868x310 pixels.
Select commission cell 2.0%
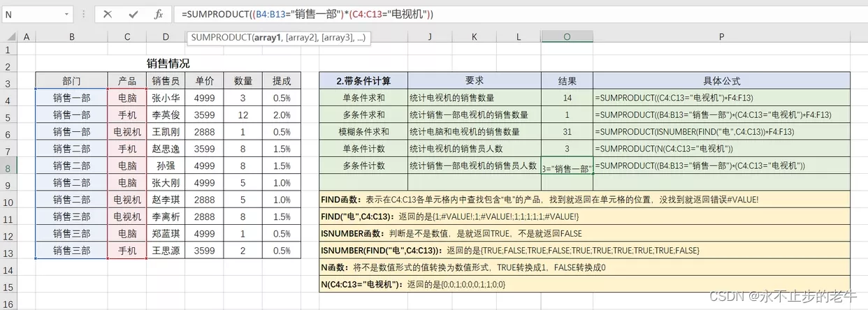[x=282, y=115]
